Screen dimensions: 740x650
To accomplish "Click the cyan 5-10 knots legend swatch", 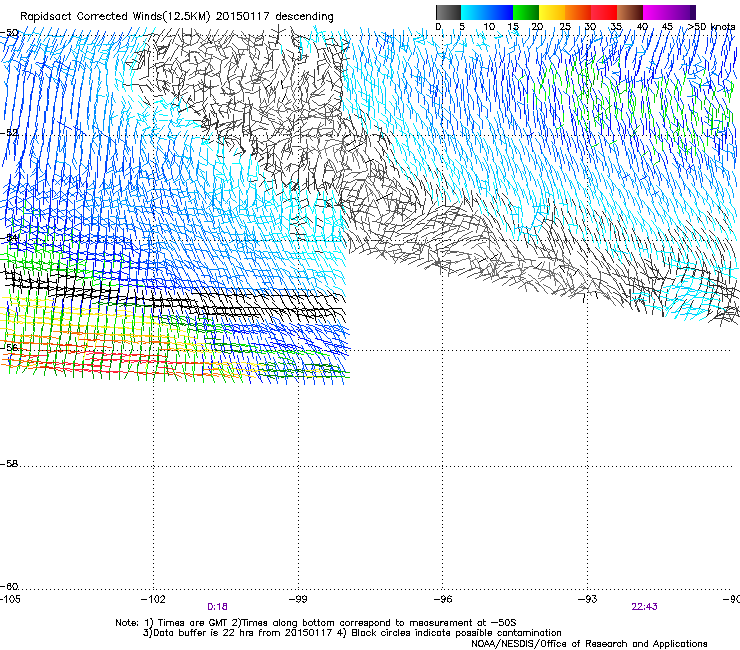I will (x=474, y=12).
